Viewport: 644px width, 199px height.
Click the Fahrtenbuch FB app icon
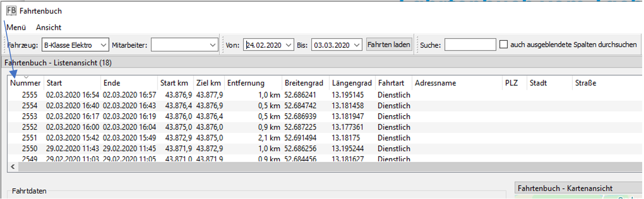pyautogui.click(x=11, y=10)
